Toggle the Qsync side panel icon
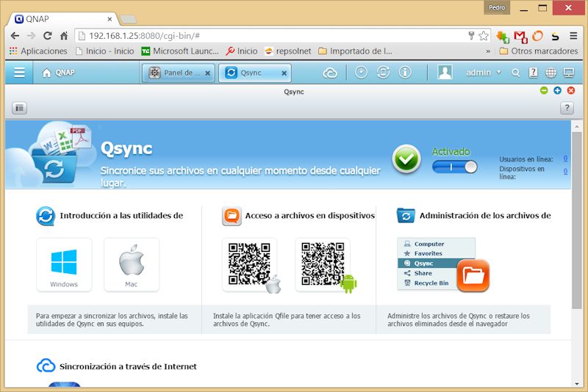The width and height of the screenshot is (588, 392). [x=20, y=108]
